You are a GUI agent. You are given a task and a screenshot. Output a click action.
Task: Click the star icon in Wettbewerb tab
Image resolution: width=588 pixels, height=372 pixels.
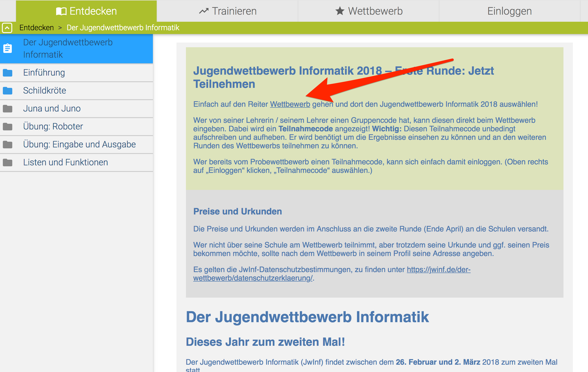[340, 11]
